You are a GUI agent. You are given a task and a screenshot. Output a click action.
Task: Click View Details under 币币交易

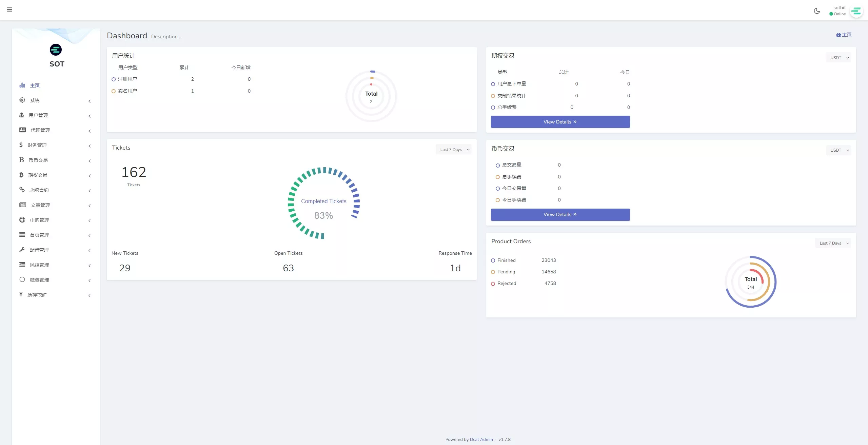560,215
